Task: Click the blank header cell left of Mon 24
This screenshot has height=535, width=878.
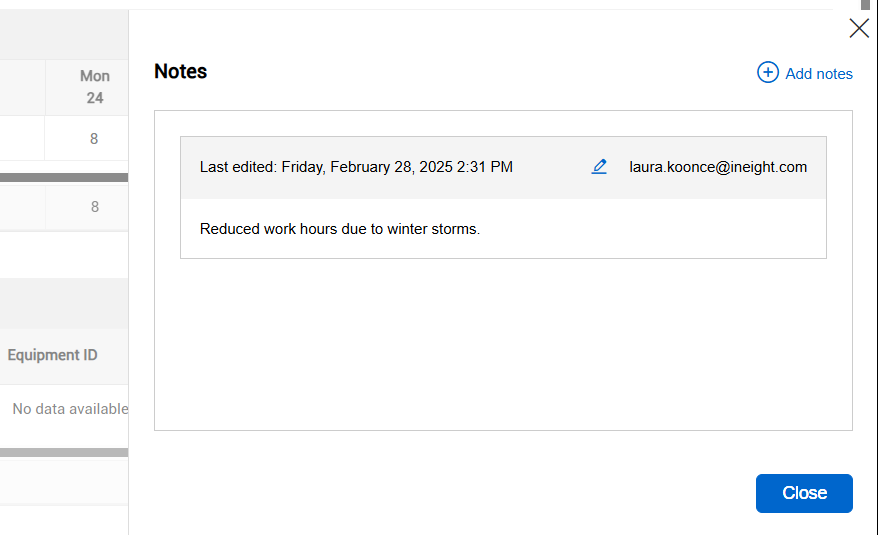Action: click(22, 87)
